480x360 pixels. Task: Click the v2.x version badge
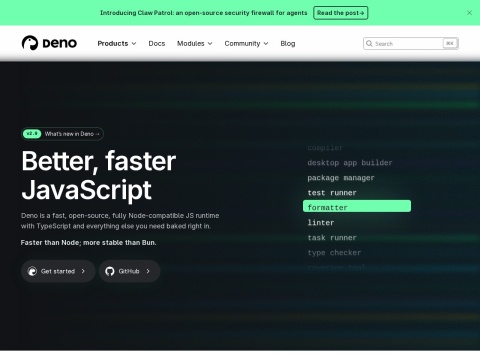point(32,134)
